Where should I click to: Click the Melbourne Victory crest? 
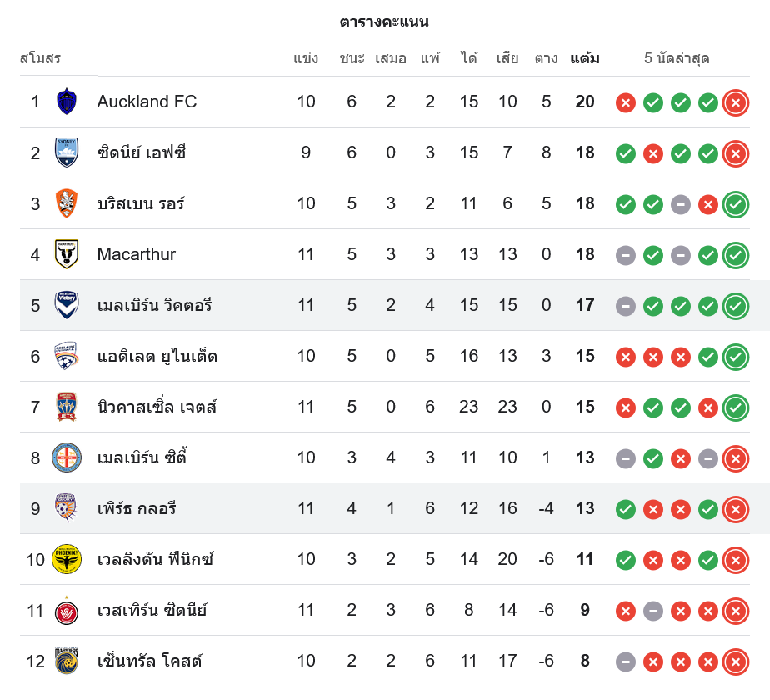click(x=67, y=305)
